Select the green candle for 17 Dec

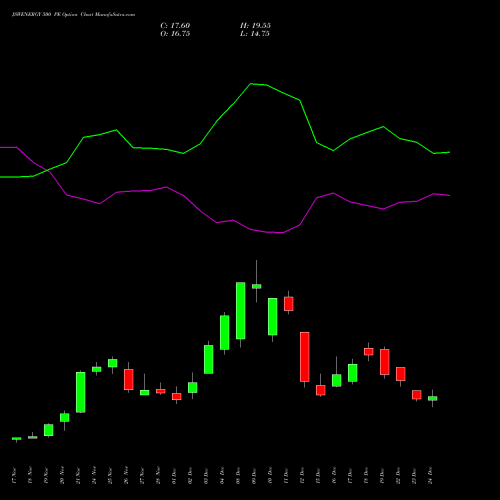353,373
